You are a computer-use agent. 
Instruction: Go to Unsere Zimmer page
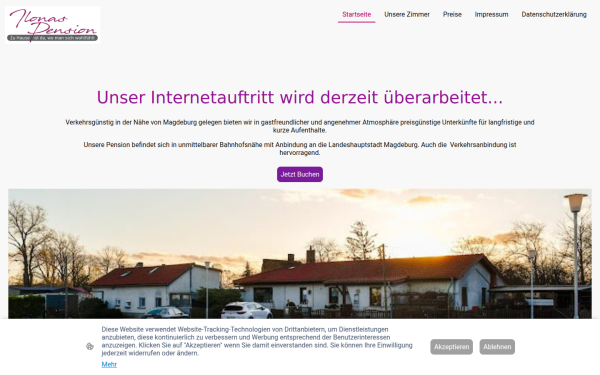(x=407, y=15)
